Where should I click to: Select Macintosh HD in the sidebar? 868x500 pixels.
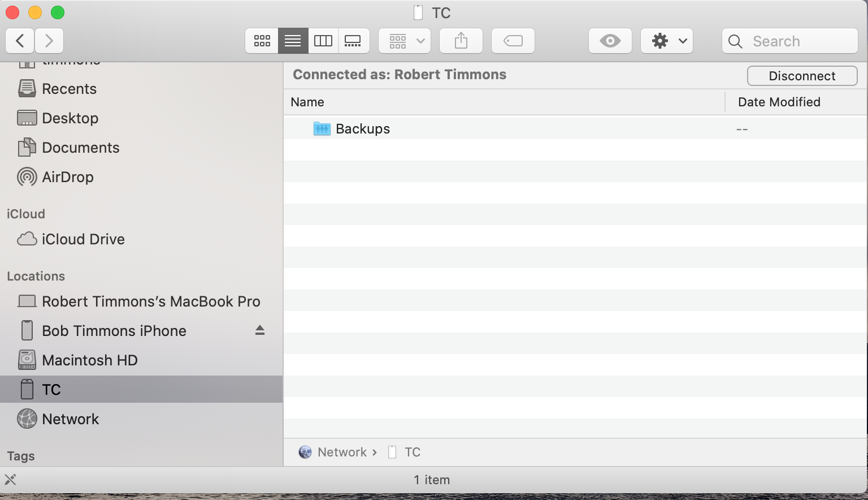coord(141,360)
